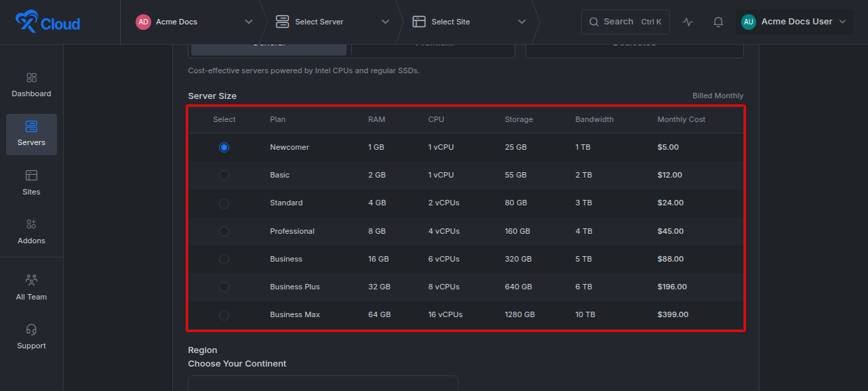The width and height of the screenshot is (868, 391).
Task: Click the Search box
Action: [x=625, y=22]
